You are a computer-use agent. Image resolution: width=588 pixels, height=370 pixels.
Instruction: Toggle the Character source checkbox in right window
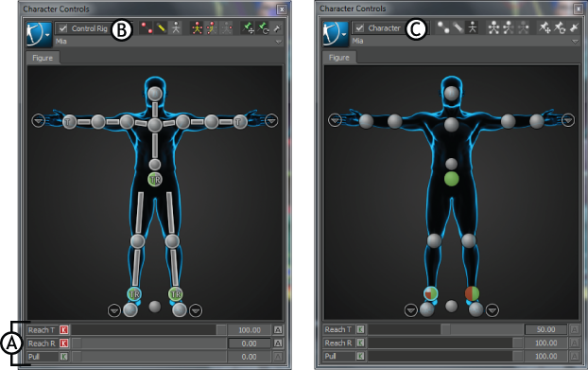point(359,28)
